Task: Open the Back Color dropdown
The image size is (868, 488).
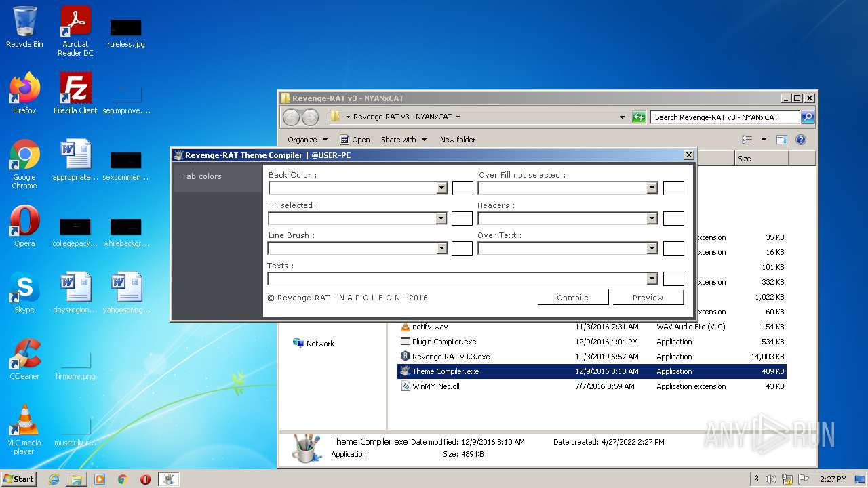Action: coord(442,188)
